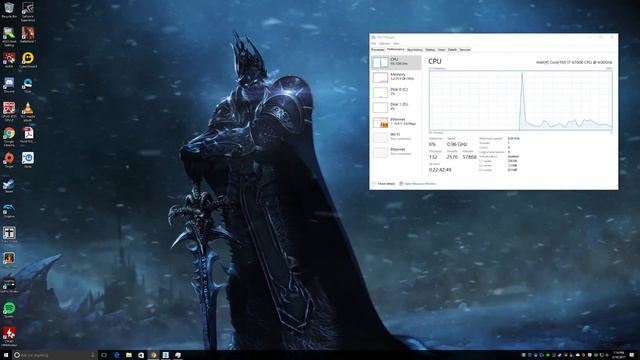Screen dimensions: 640x360
Task: Open File Explorer from the taskbar
Action: 129,355
